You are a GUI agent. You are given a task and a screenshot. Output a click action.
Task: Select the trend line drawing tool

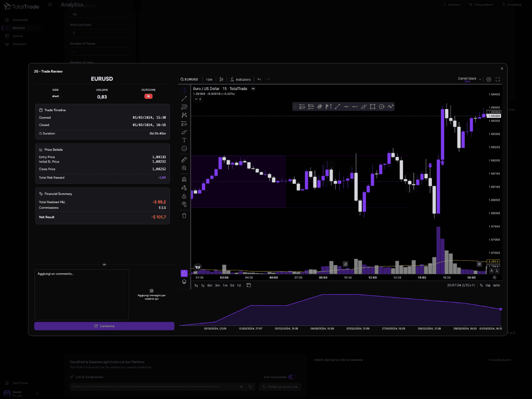(184, 98)
